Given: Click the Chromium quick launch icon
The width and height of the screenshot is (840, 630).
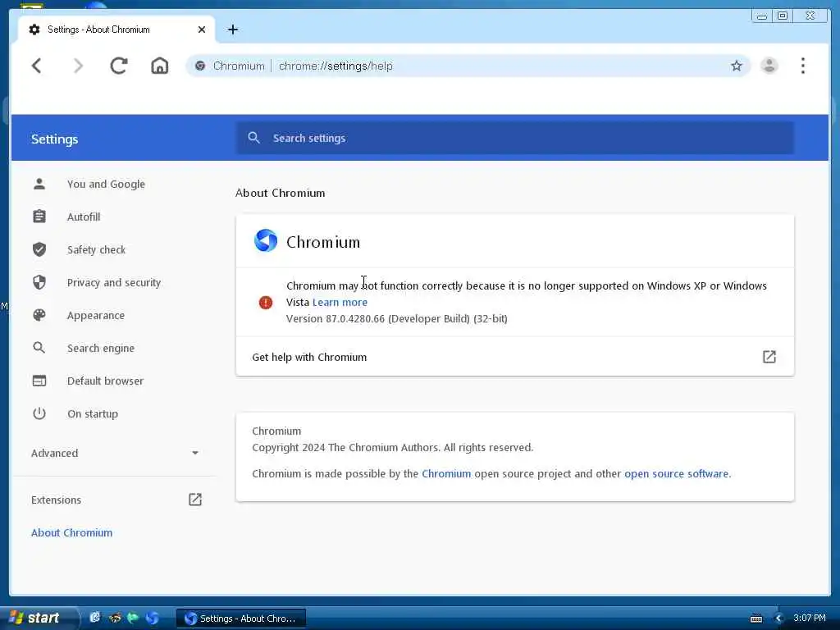Looking at the screenshot, I should 152,618.
